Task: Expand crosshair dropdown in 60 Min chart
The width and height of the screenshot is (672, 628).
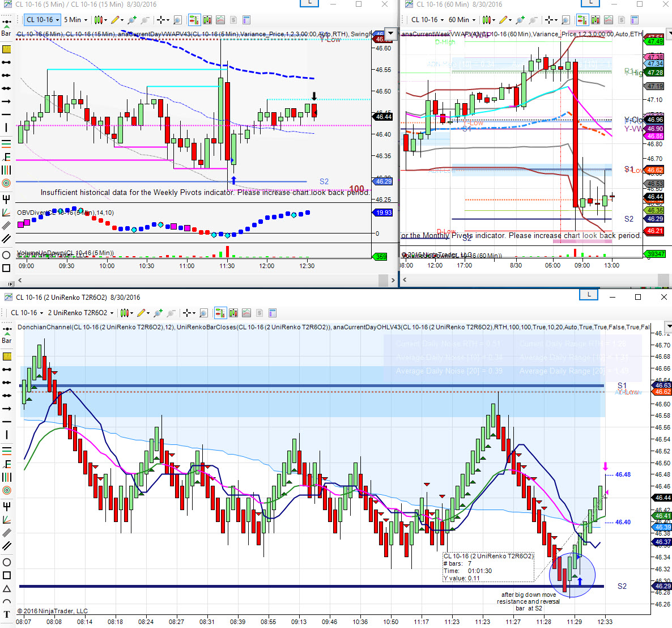Action: tap(556, 20)
